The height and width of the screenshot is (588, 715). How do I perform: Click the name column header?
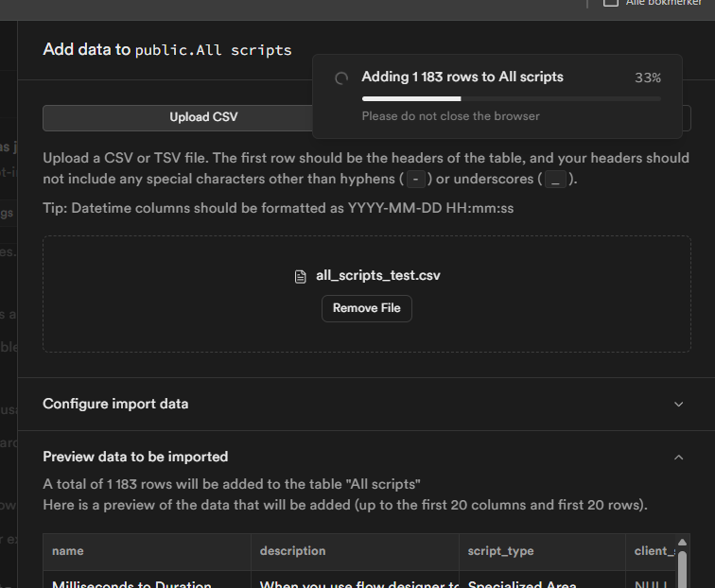click(67, 551)
